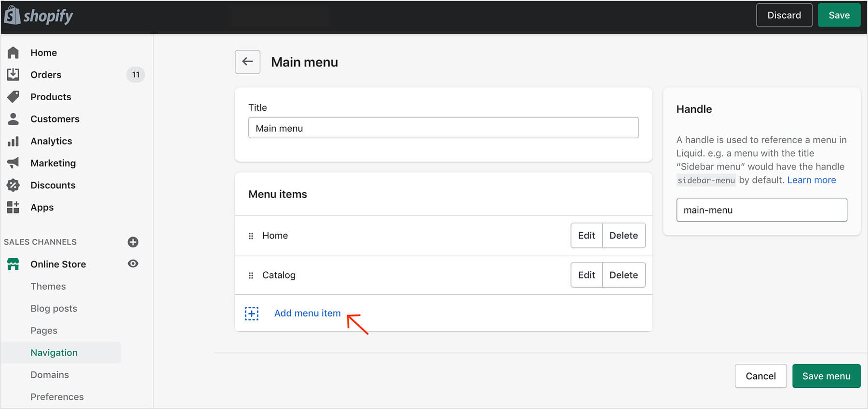Click the dashed plus icon for adding item

click(x=252, y=313)
